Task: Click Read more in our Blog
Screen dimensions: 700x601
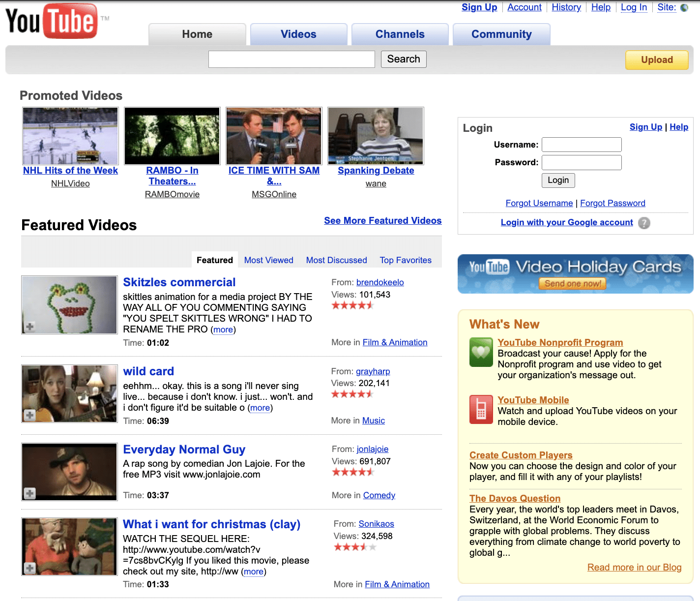Action: coord(635,567)
